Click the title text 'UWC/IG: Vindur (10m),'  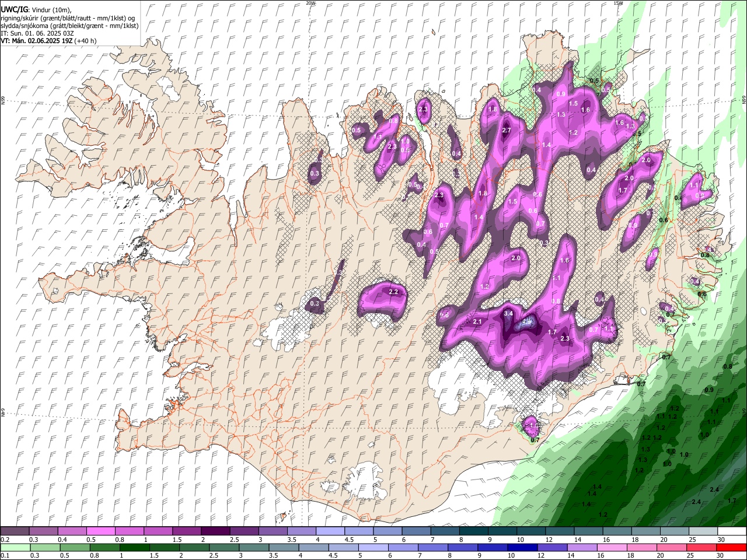[36, 10]
